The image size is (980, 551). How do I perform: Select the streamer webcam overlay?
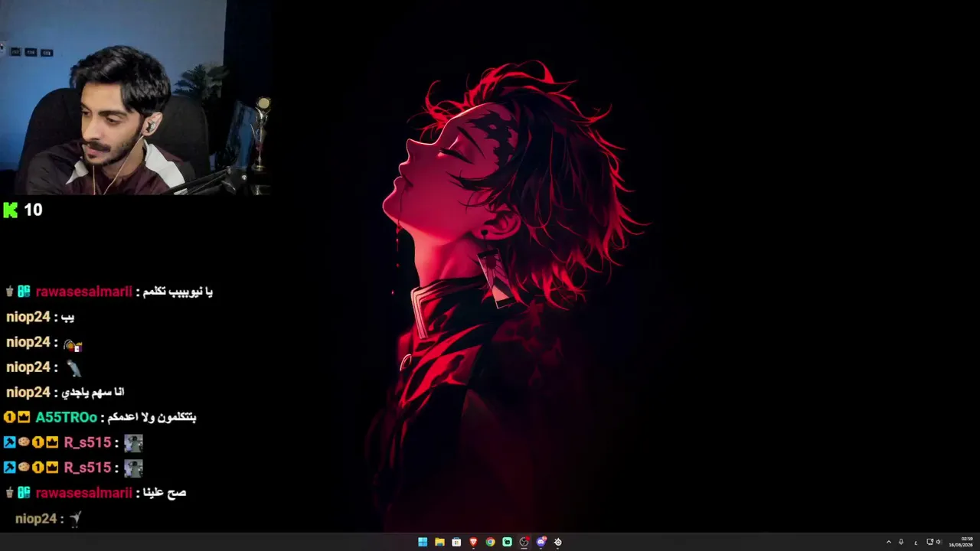click(136, 98)
